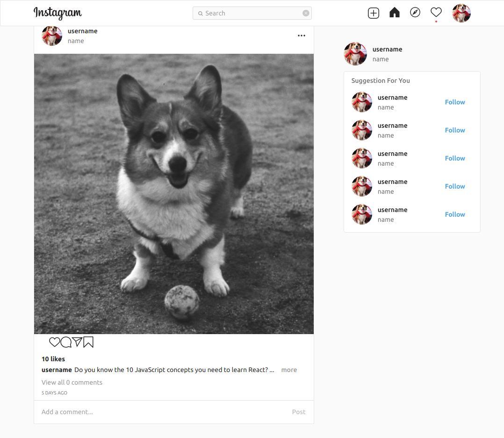View notifications via the heart icon
This screenshot has width=504, height=438.
pos(436,13)
